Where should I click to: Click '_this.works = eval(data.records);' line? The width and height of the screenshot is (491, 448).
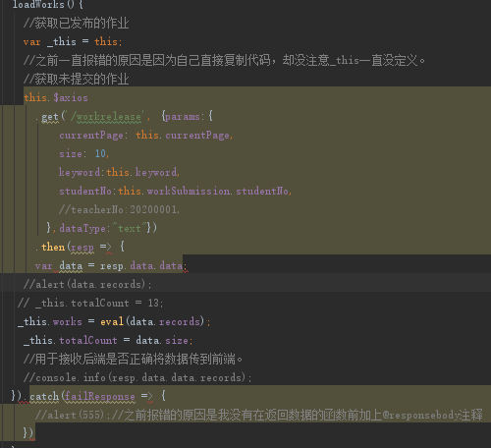point(114,321)
